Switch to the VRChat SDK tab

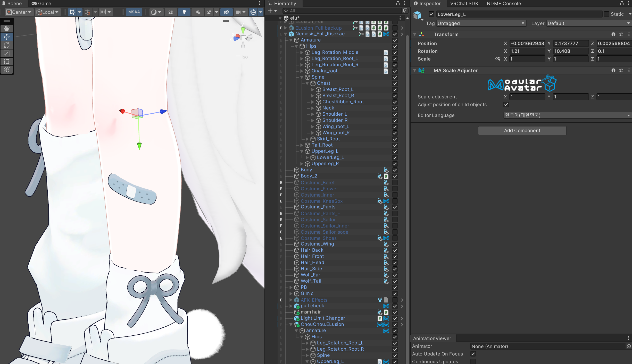[464, 4]
